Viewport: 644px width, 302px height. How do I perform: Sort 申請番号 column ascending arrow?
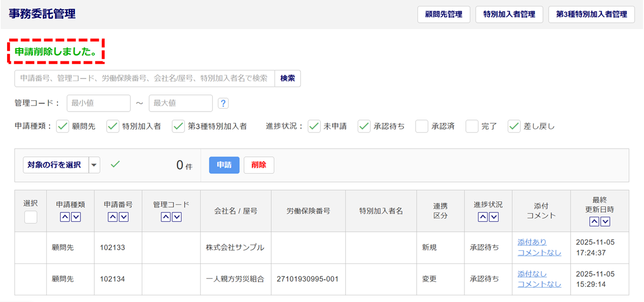(113, 217)
